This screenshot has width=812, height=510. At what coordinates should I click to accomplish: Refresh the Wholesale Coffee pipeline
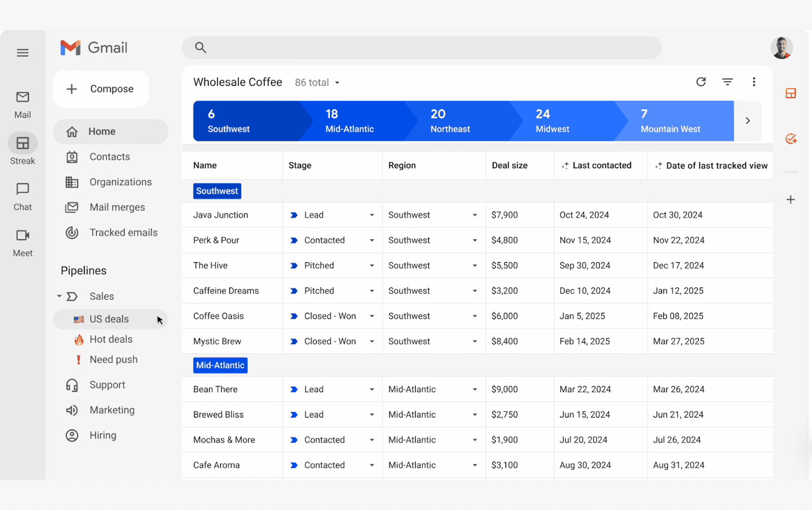701,82
